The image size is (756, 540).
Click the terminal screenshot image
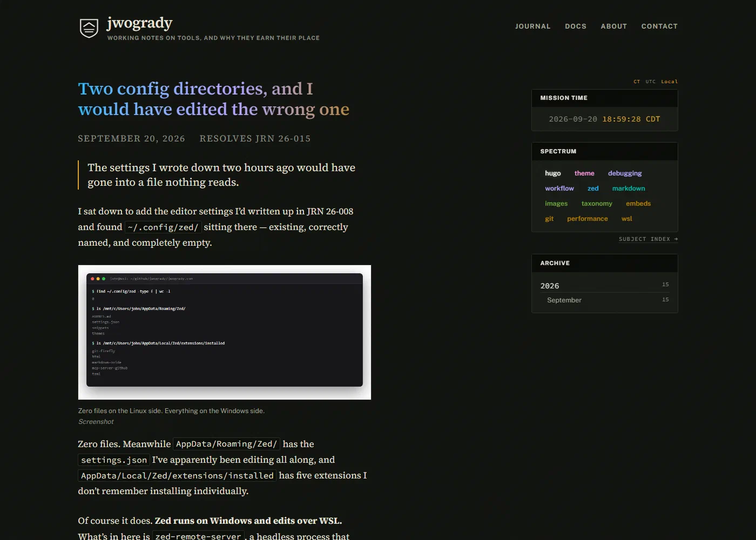pos(225,332)
